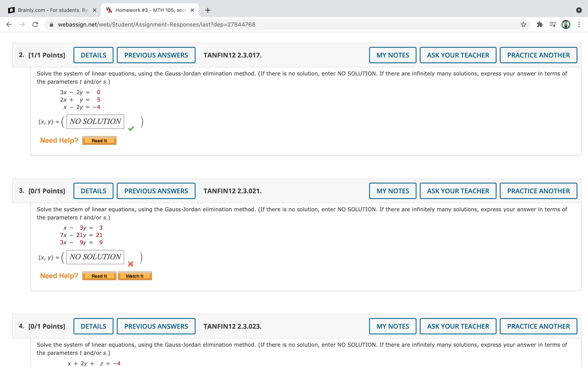Open the tab search dropdown arrow
Viewport: 588px width, 367px height.
579,10
